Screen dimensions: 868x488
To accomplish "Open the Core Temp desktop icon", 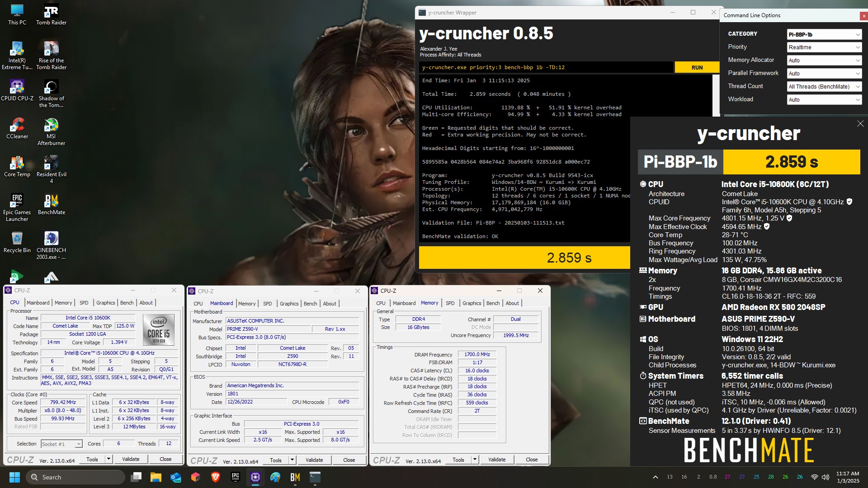I will 17,166.
